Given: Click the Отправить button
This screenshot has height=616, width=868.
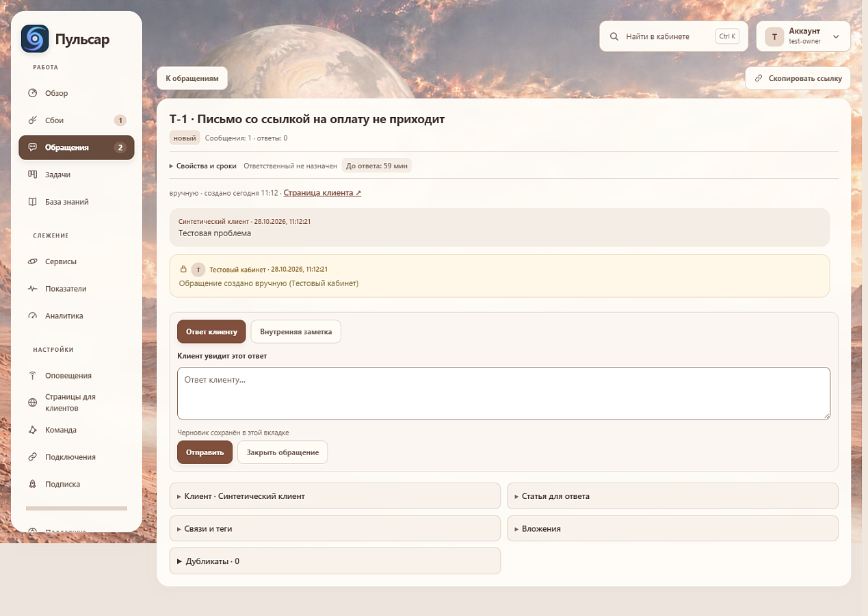Looking at the screenshot, I should (x=205, y=452).
